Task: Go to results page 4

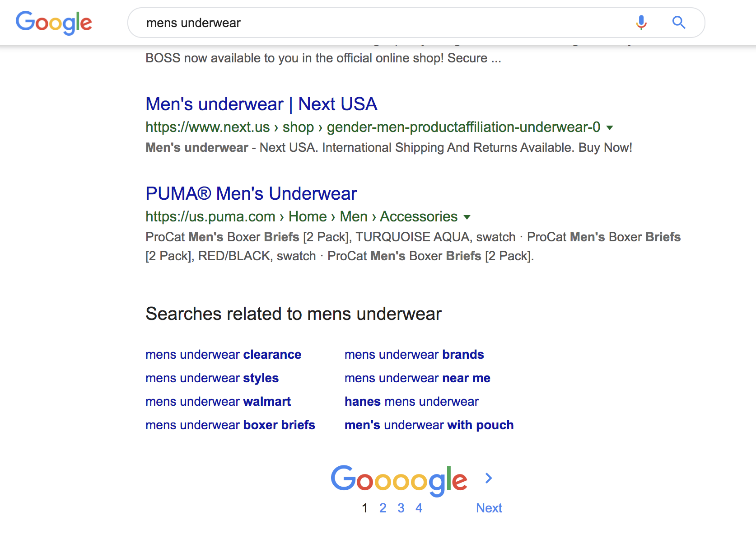Action: (419, 508)
